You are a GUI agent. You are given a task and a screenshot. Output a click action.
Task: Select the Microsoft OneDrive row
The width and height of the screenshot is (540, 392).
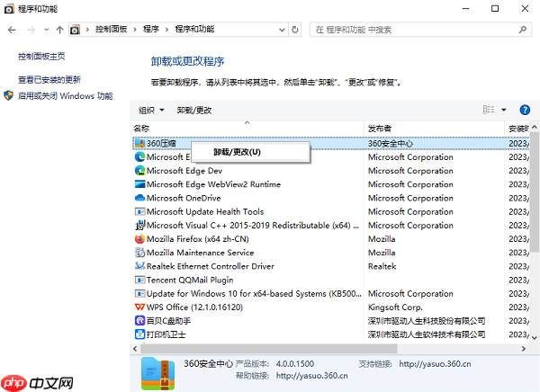[331, 198]
